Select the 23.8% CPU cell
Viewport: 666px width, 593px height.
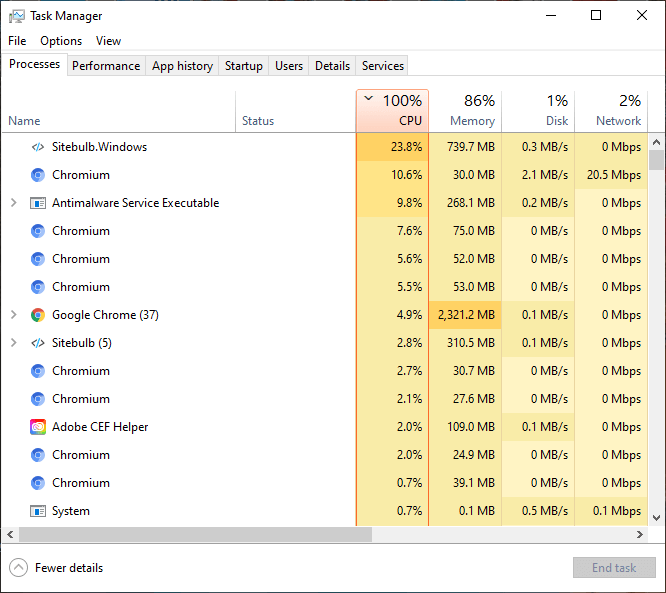pos(392,147)
